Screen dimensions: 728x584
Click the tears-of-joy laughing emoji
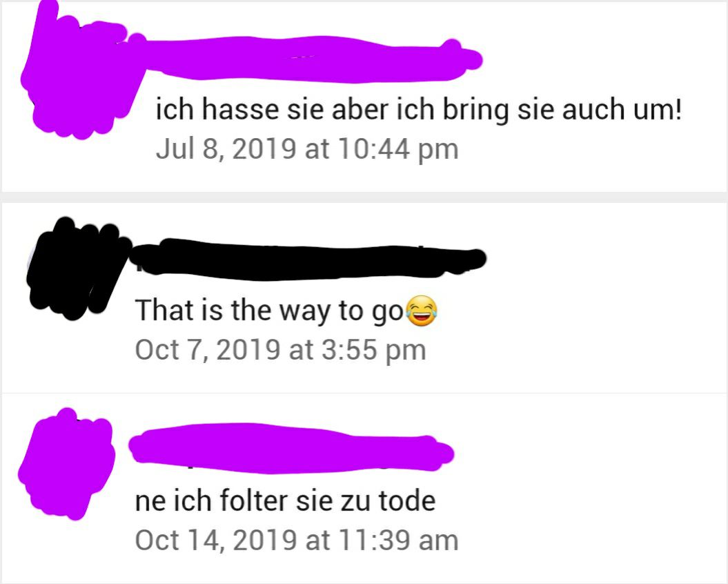(422, 311)
